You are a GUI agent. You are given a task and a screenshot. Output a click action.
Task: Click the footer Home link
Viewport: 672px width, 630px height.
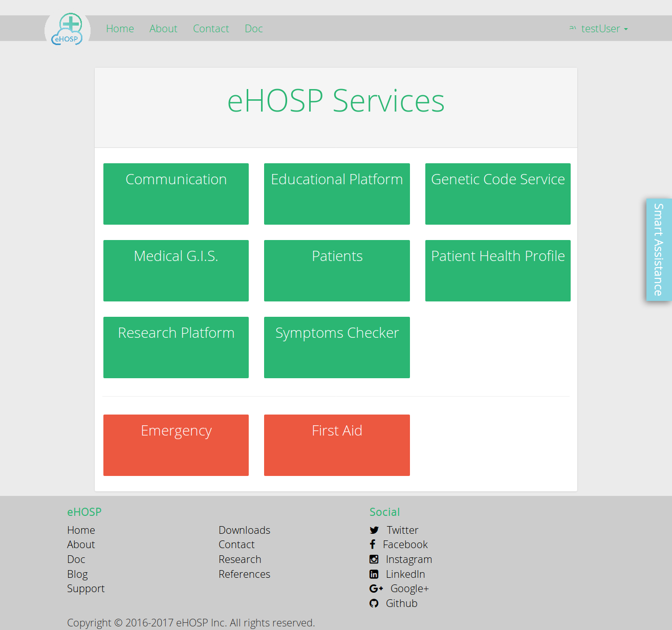(x=81, y=530)
